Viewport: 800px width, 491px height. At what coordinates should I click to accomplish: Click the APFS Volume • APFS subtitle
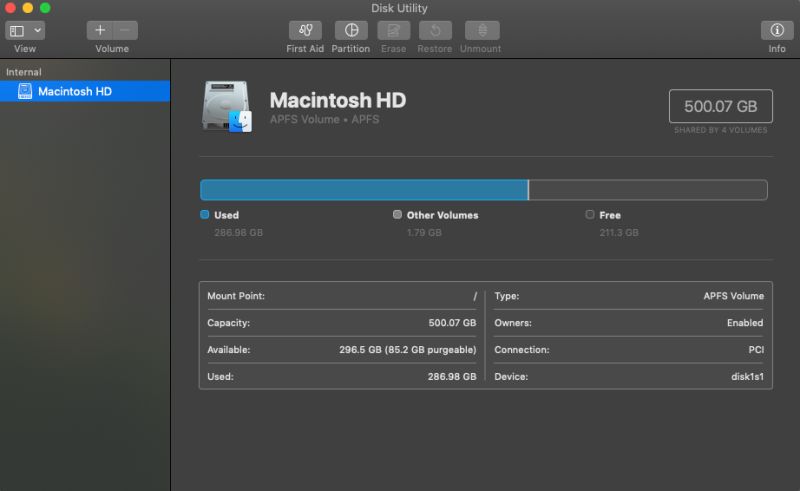tap(324, 119)
